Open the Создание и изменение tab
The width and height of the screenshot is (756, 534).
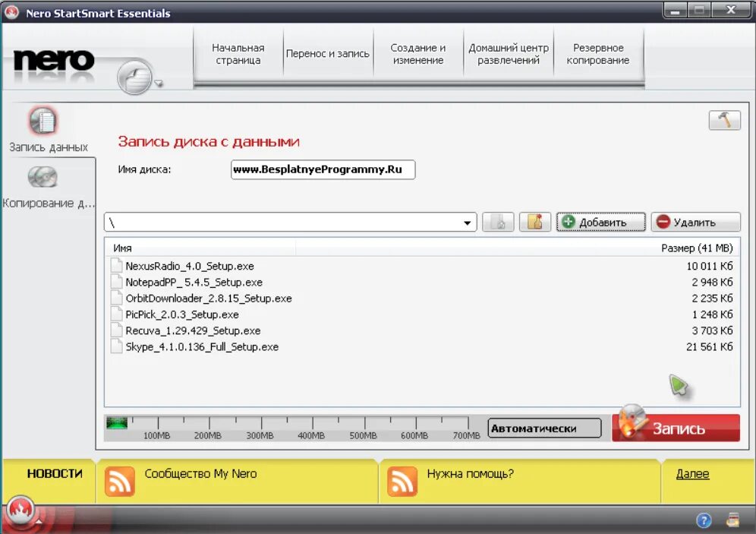tap(418, 54)
